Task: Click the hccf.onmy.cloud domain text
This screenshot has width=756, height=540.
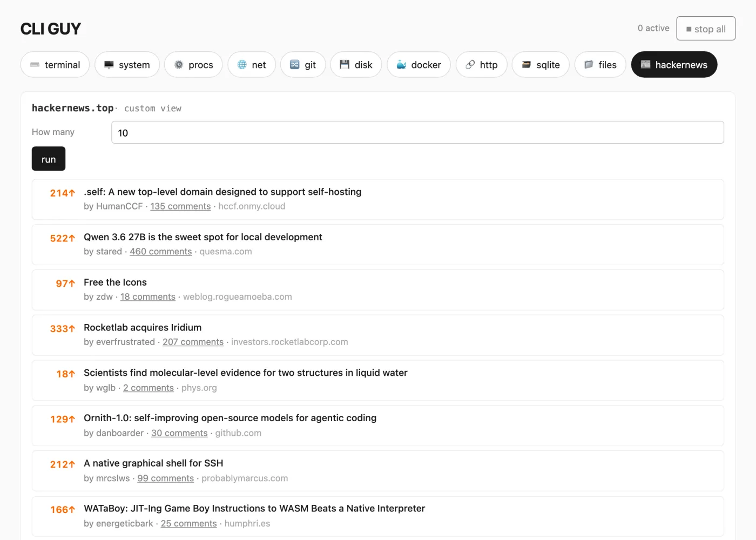Action: (252, 206)
